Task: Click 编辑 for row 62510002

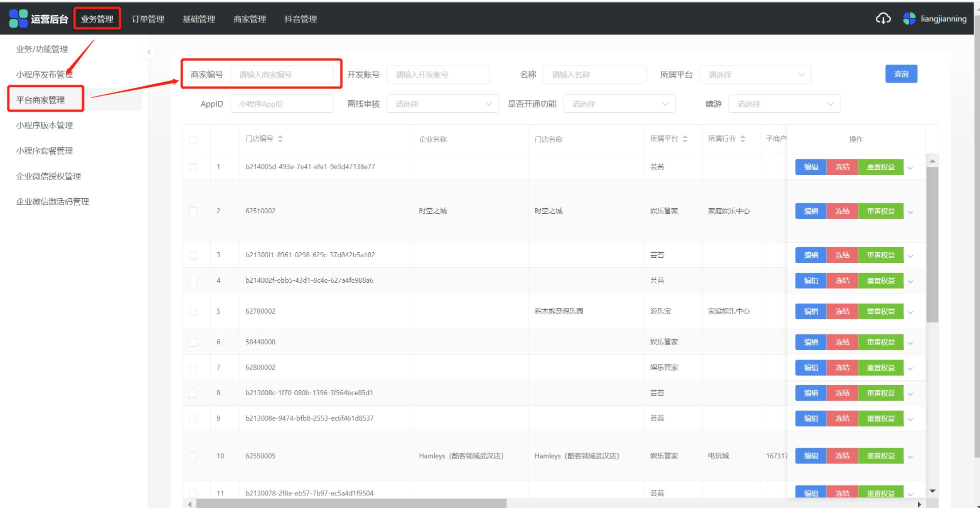Action: [811, 211]
